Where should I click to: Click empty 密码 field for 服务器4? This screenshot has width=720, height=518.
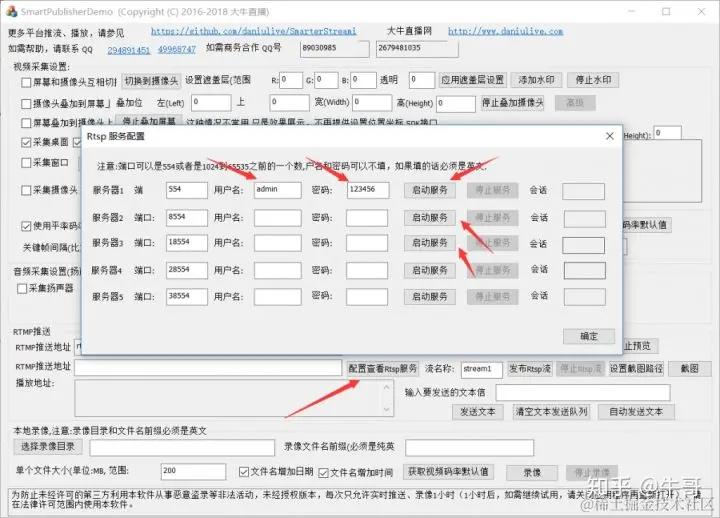pos(367,270)
